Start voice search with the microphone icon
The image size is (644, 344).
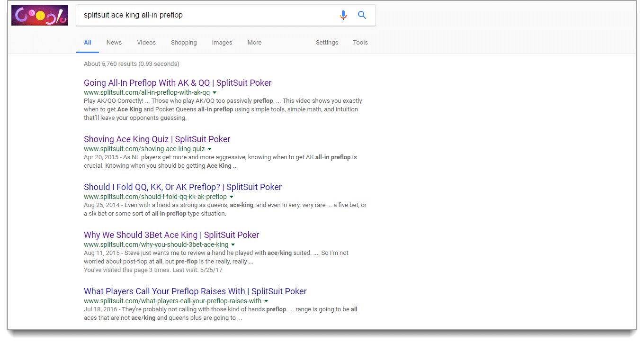343,15
